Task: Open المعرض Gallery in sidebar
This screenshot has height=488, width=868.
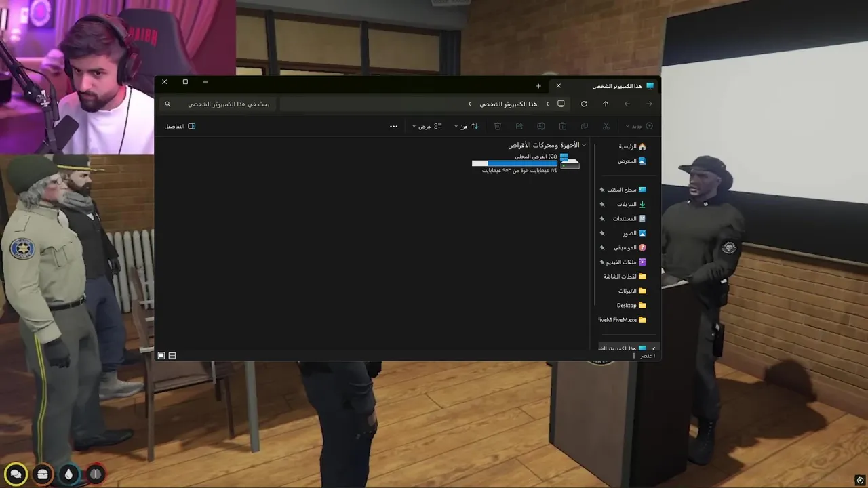Action: point(632,161)
